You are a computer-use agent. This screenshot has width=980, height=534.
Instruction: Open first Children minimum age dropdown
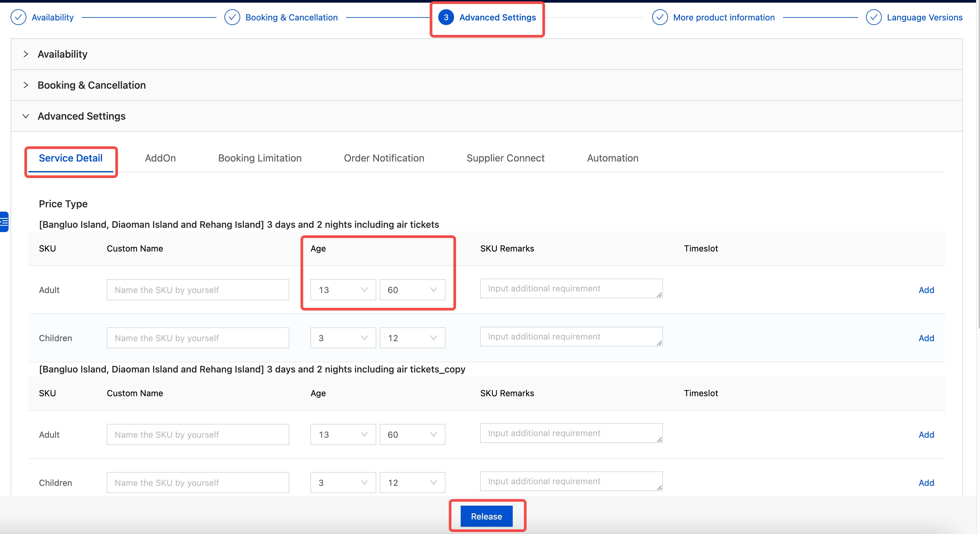click(x=343, y=338)
